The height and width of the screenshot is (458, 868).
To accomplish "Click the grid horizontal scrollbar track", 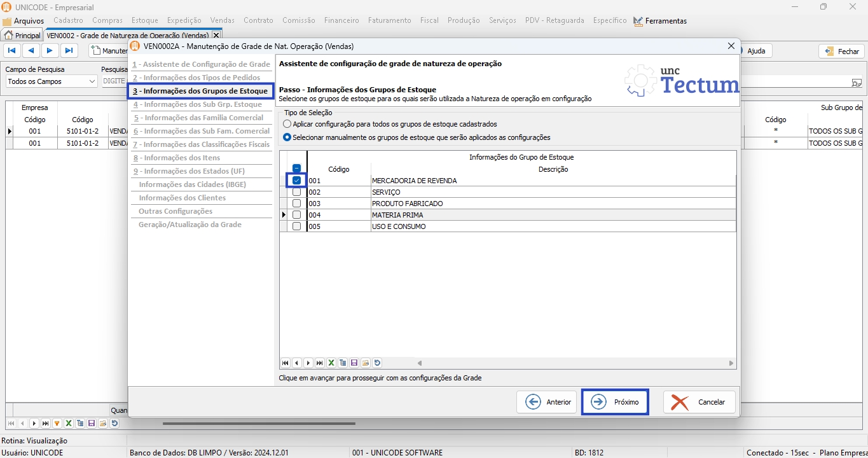I will pyautogui.click(x=572, y=363).
